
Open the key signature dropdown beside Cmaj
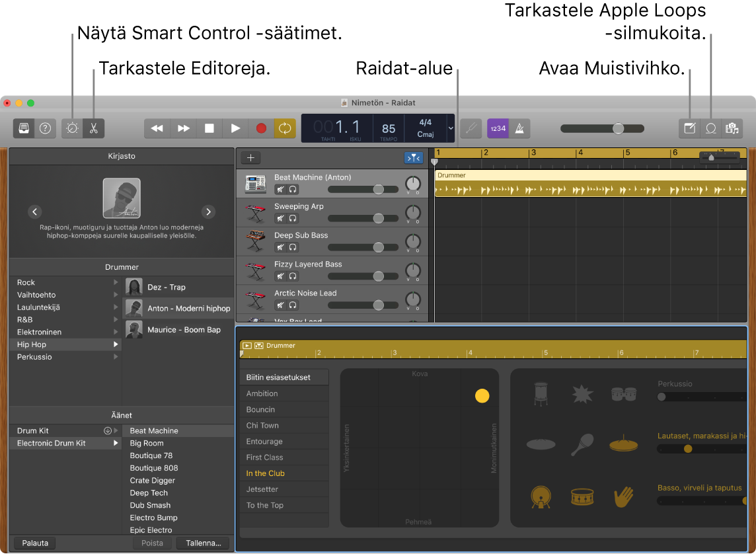(449, 129)
